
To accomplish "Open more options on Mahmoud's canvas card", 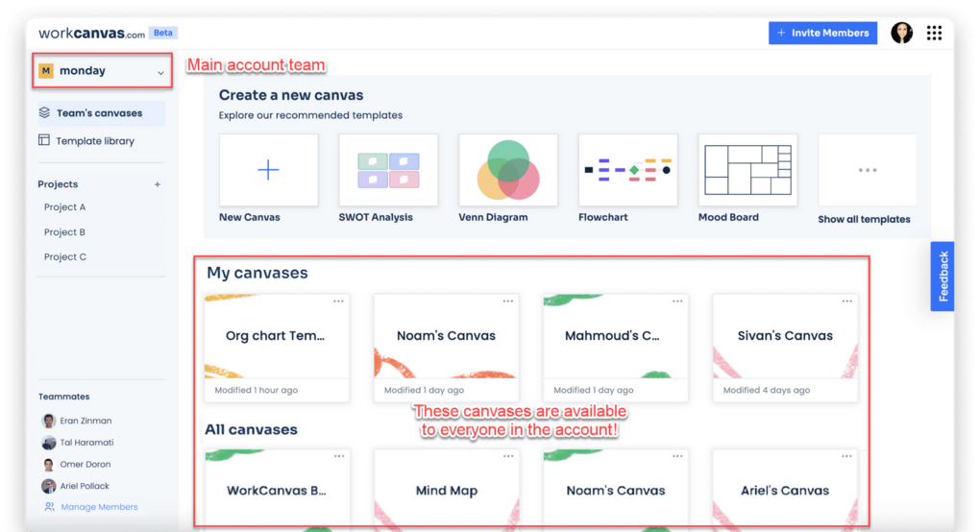I will [677, 302].
